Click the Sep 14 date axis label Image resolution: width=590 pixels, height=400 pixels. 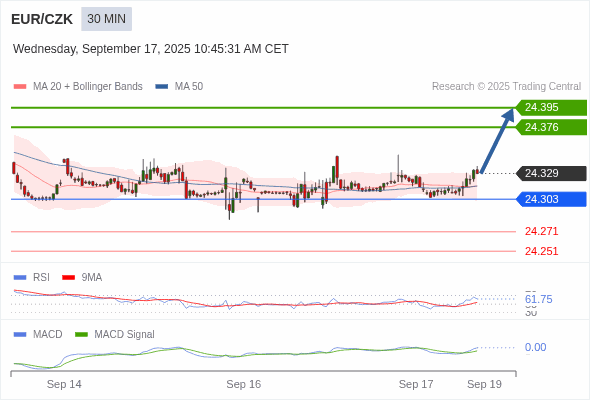tap(64, 384)
